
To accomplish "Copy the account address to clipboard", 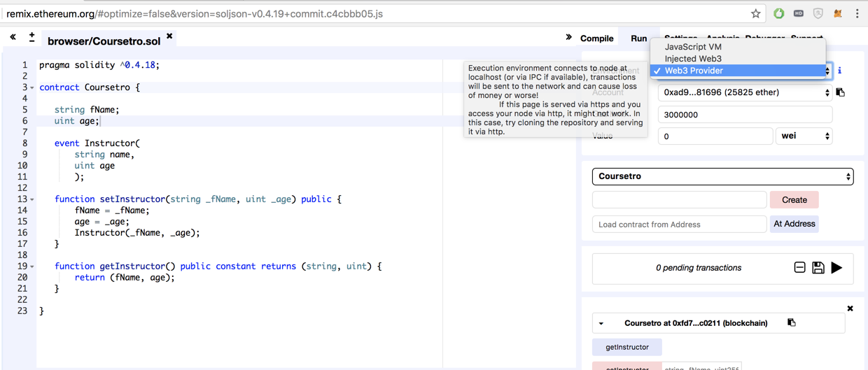I will pos(841,92).
